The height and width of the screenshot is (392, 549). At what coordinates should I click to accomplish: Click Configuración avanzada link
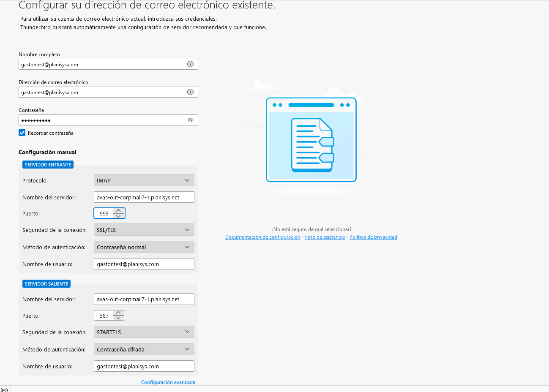168,382
